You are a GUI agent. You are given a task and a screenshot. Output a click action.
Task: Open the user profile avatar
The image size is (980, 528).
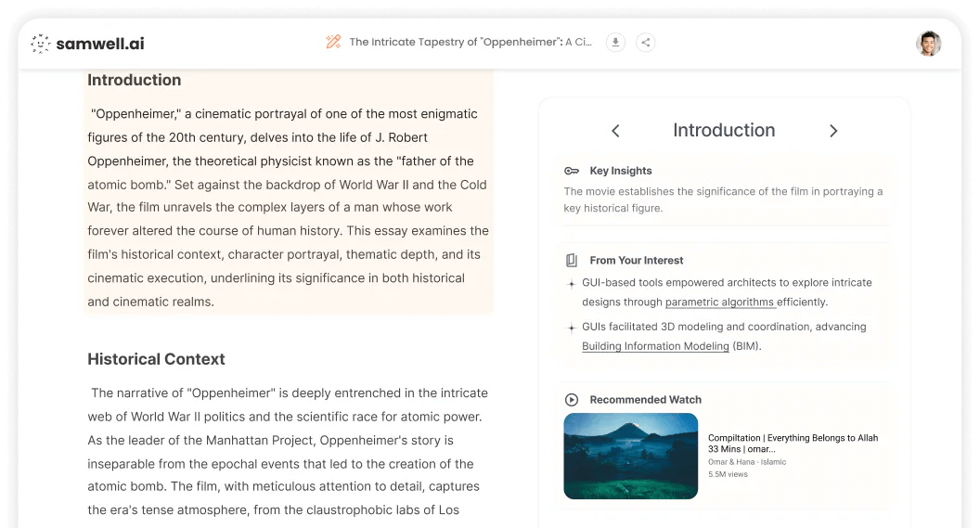click(x=928, y=44)
